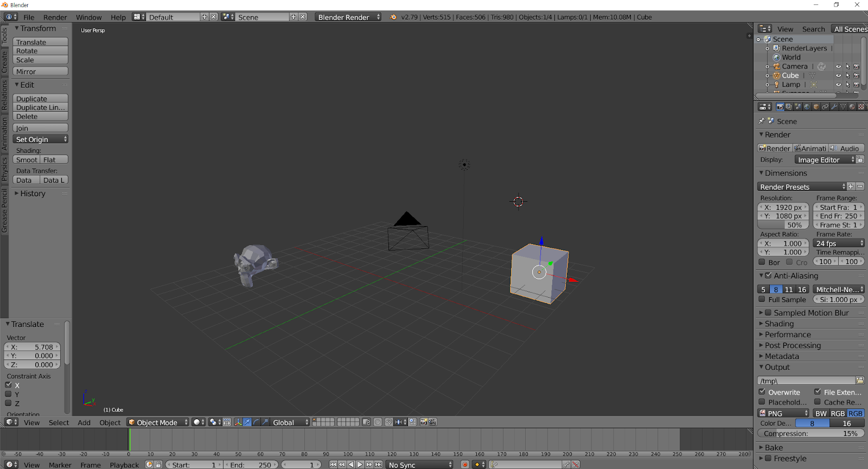The height and width of the screenshot is (469, 868).
Task: Click the Join button
Action: tap(41, 128)
